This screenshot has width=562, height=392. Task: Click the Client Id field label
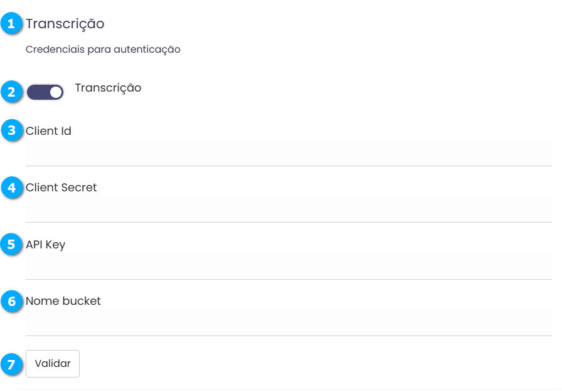[x=48, y=131]
